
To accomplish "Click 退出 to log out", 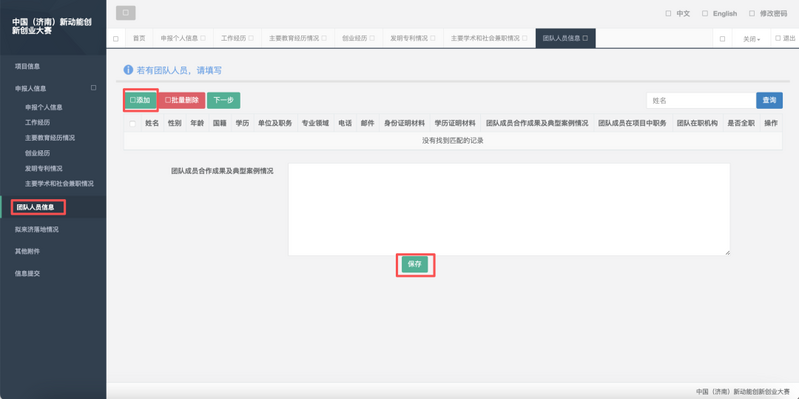I will (x=785, y=38).
